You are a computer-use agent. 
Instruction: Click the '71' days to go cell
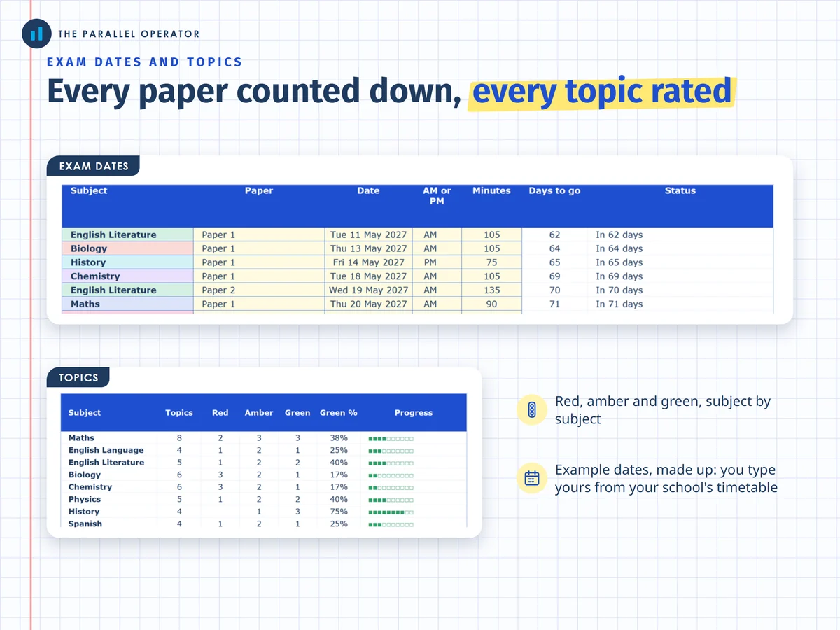[x=554, y=304]
